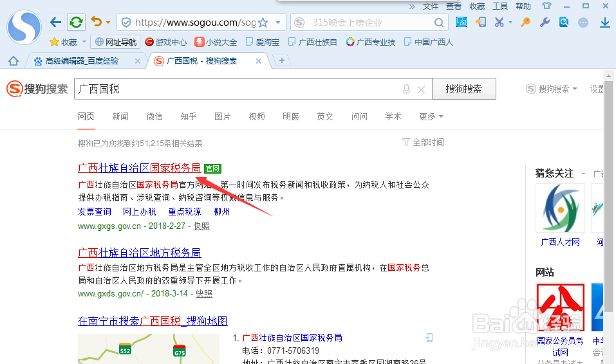Switch to 视频 search category

point(257,116)
